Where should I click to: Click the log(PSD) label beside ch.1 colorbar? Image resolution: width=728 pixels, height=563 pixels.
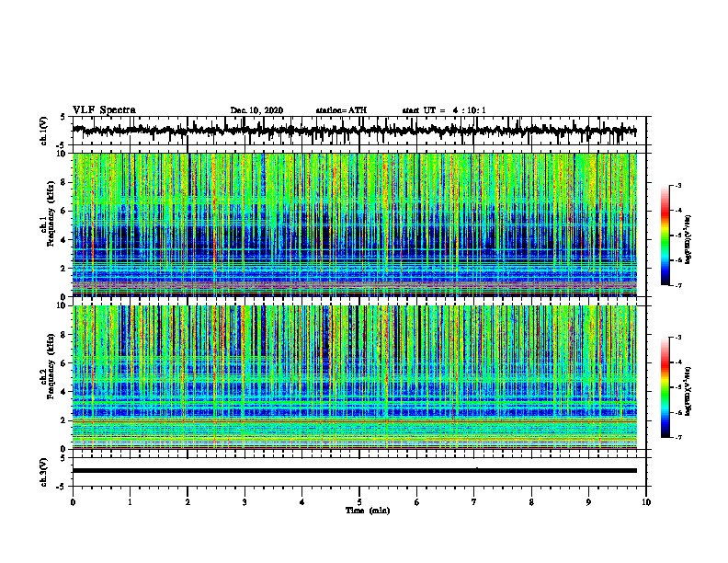688,240
